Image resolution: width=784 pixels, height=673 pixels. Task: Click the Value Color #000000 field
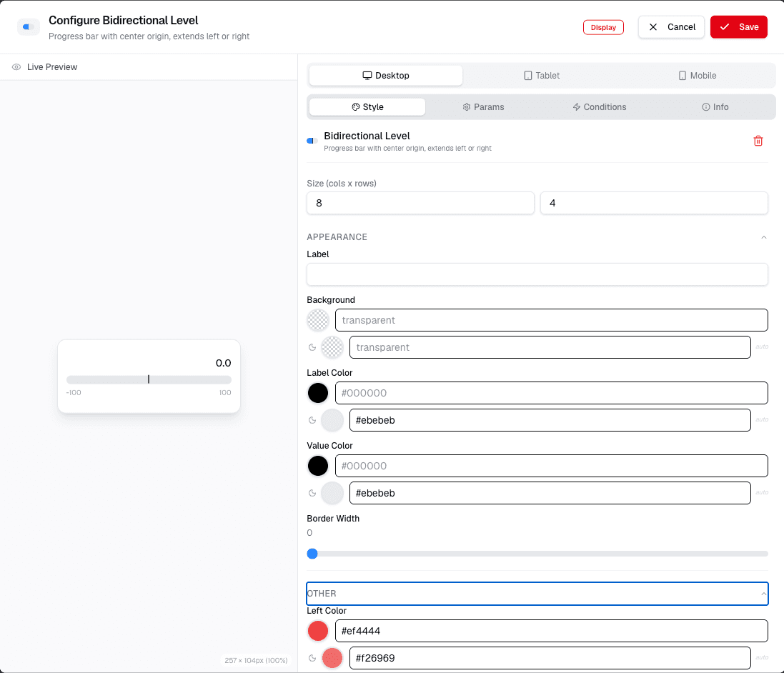click(552, 466)
